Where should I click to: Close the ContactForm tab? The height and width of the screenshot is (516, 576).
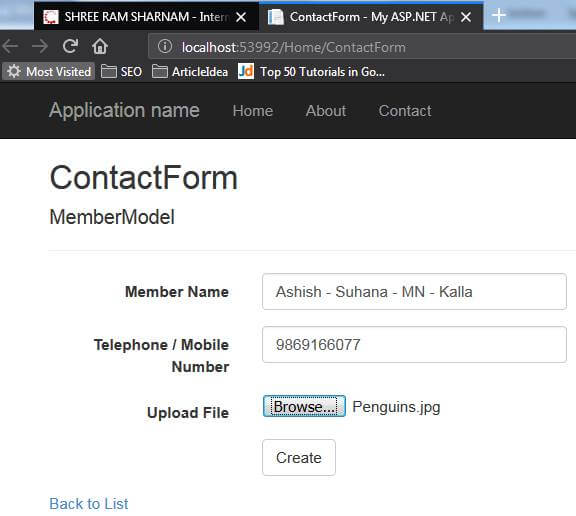click(x=466, y=17)
